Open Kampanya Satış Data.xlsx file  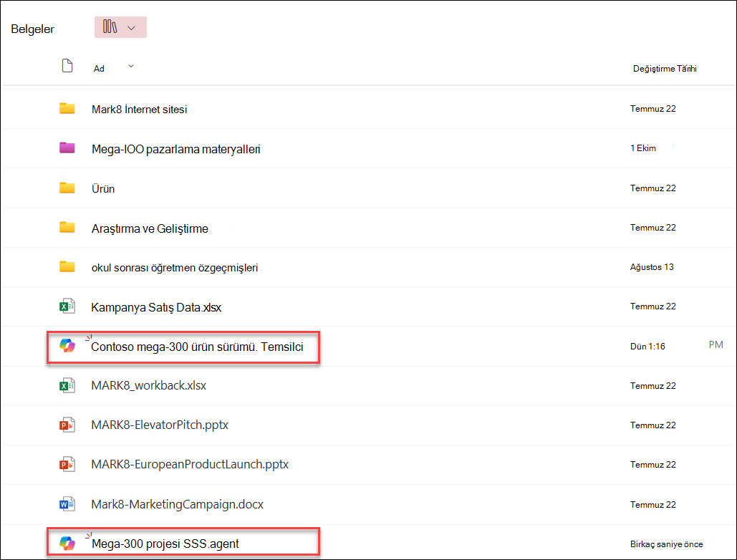point(156,308)
